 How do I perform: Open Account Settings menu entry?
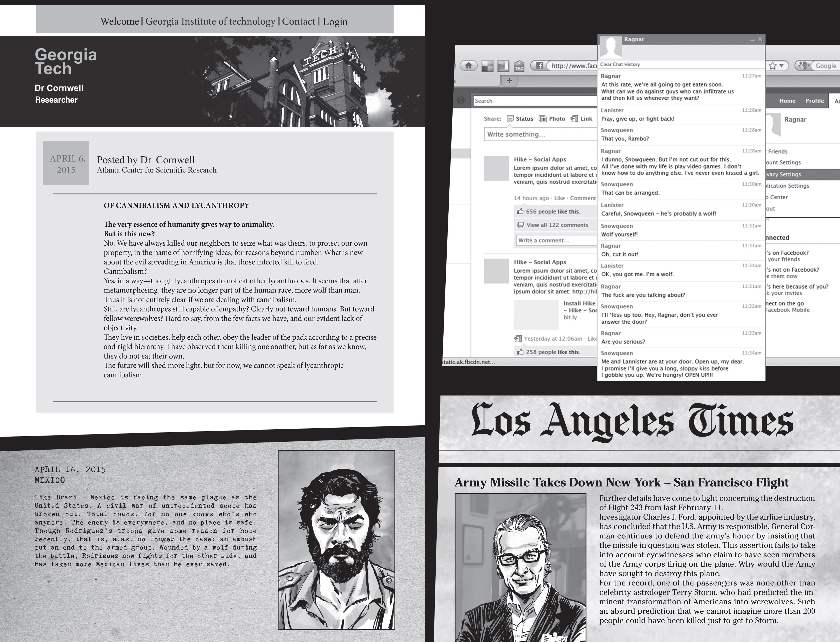tap(783, 162)
